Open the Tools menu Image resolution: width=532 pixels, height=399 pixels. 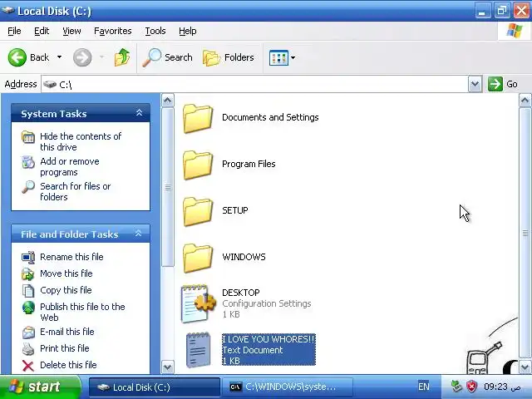pyautogui.click(x=155, y=31)
